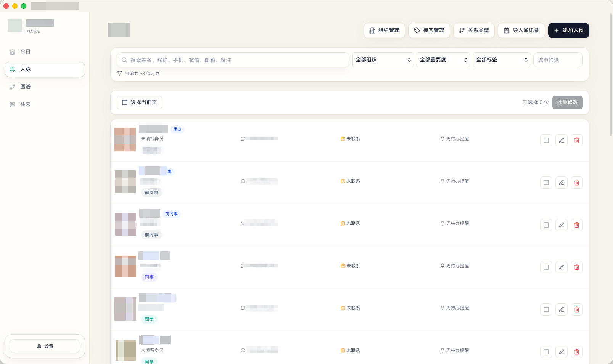Click 添加人物 button
The image size is (613, 364).
coord(569,30)
